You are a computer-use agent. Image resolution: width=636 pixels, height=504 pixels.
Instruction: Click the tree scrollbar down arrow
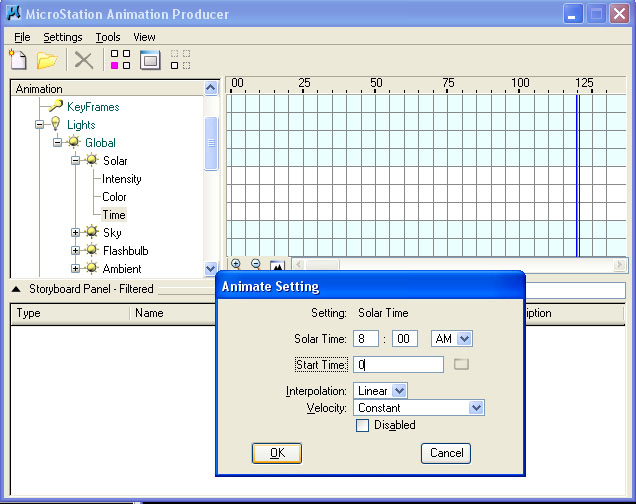211,268
